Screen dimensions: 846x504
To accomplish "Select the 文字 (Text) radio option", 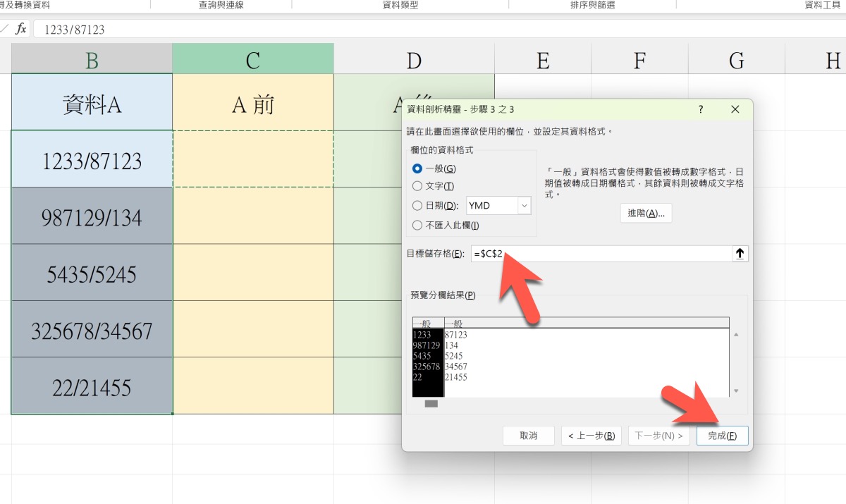I will tap(417, 186).
